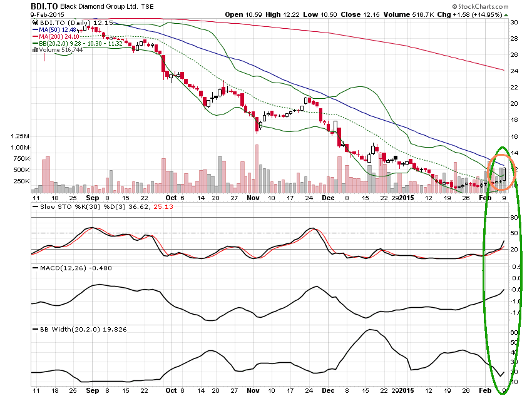This screenshot has width=532, height=396.
Task: Open the StockCharts.com copyright credit
Action: 480,6
